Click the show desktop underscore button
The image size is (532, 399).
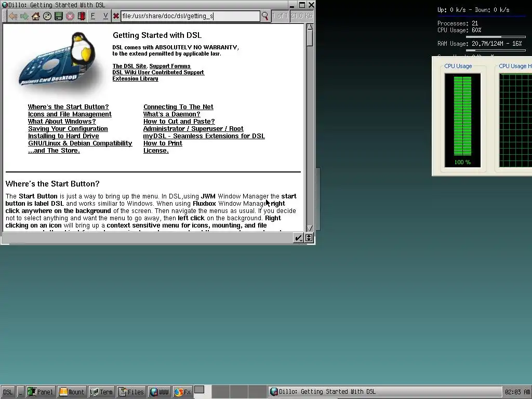[x=20, y=392]
